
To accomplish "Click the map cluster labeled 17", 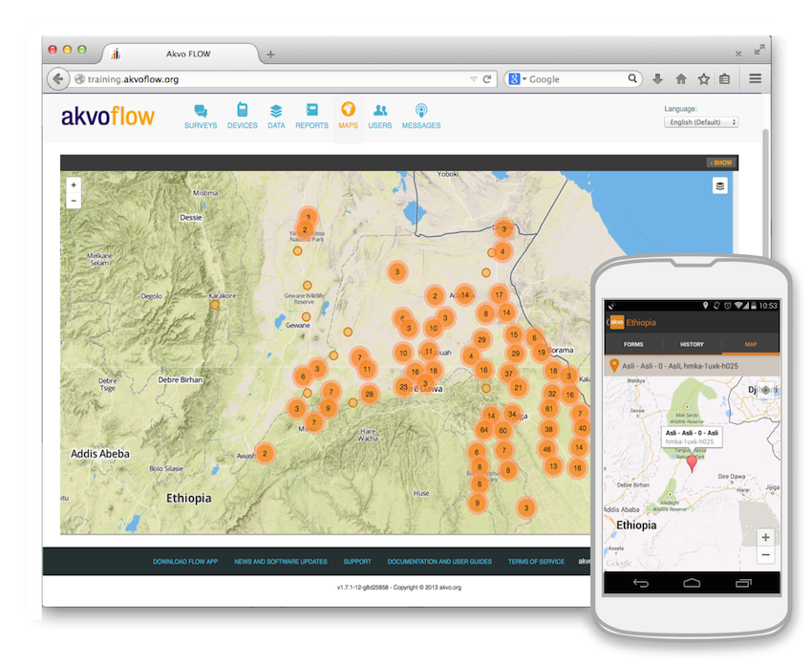I will (499, 294).
